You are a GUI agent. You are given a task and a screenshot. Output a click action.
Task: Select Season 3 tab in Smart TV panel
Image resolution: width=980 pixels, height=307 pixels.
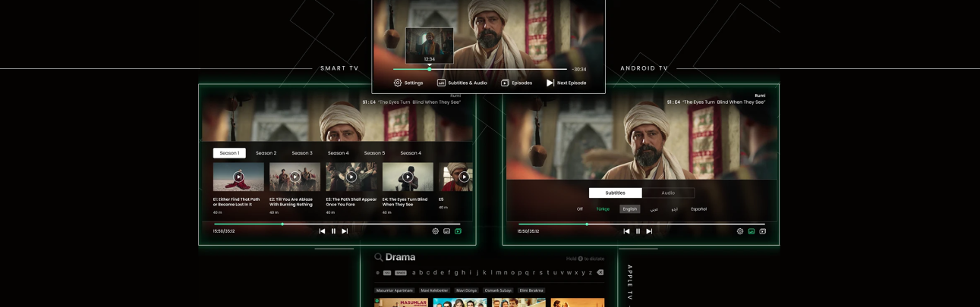302,153
